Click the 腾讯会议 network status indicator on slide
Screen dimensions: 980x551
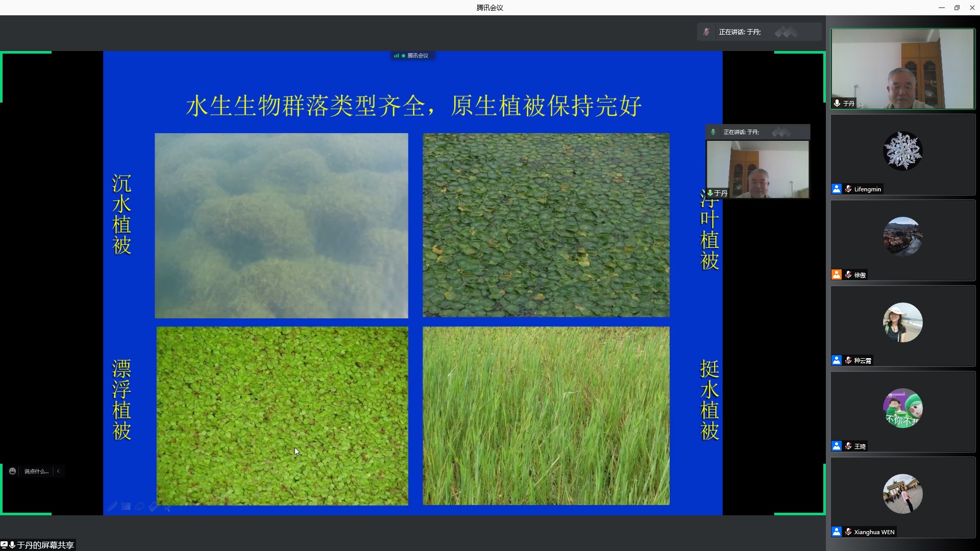pyautogui.click(x=412, y=56)
